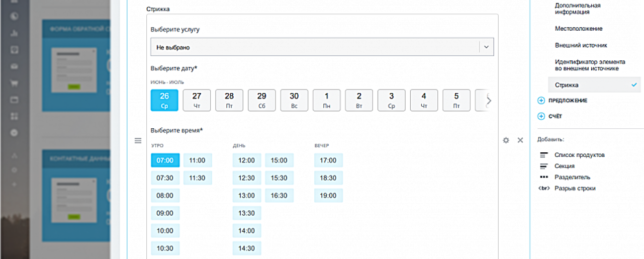Pick the 17:00 evening time slot
This screenshot has width=644, height=259.
328,160
